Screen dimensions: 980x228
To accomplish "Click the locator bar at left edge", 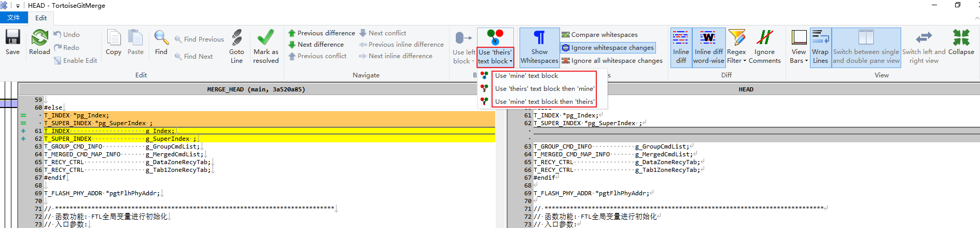I will tap(8, 155).
